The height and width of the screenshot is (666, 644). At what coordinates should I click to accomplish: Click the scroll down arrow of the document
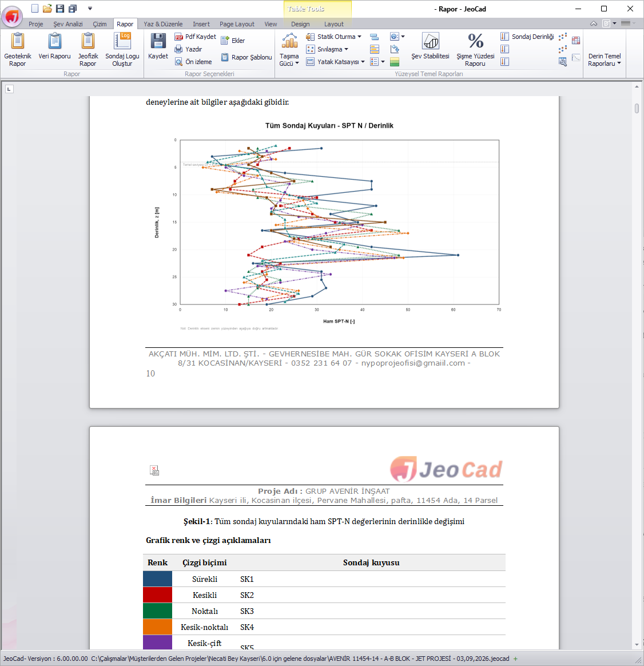coord(637,645)
